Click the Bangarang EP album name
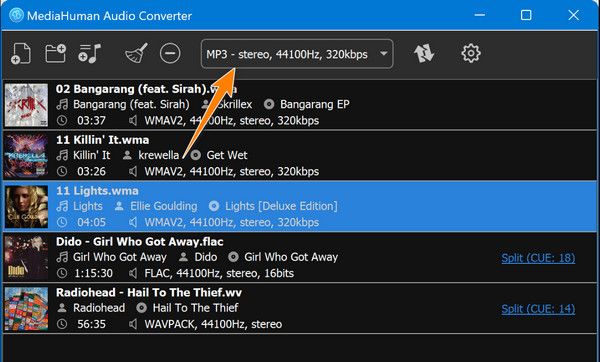 pos(315,104)
